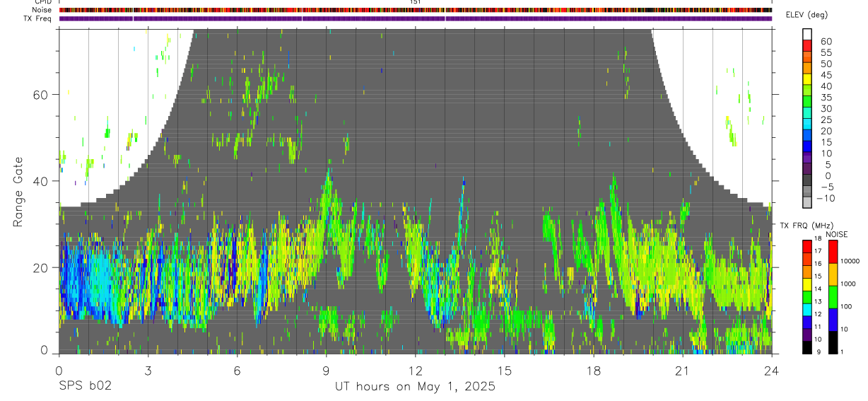Click the Noise strip at plot top
Image resolution: width=868 pixels, height=401 pixels.
(415, 10)
